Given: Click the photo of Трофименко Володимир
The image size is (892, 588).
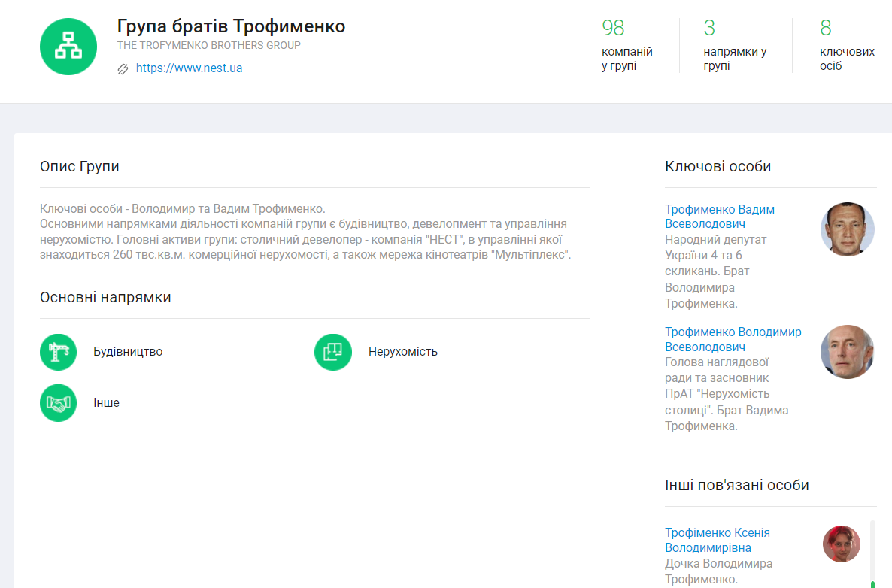Looking at the screenshot, I should [847, 352].
